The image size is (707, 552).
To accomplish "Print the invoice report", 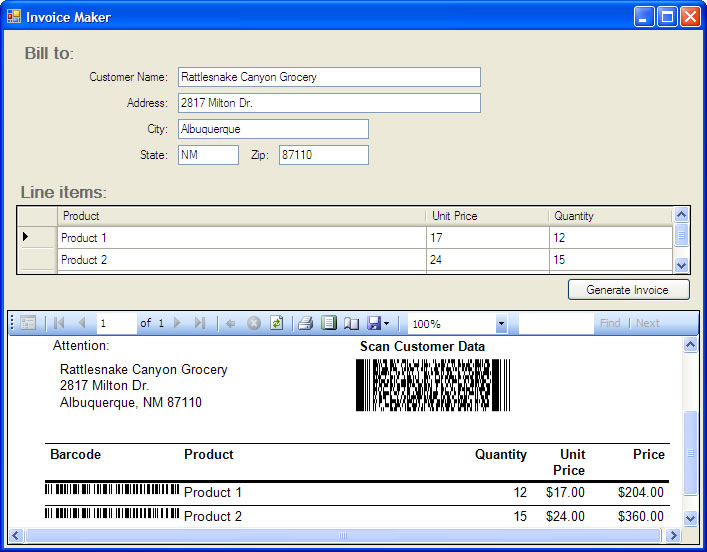I will (306, 323).
